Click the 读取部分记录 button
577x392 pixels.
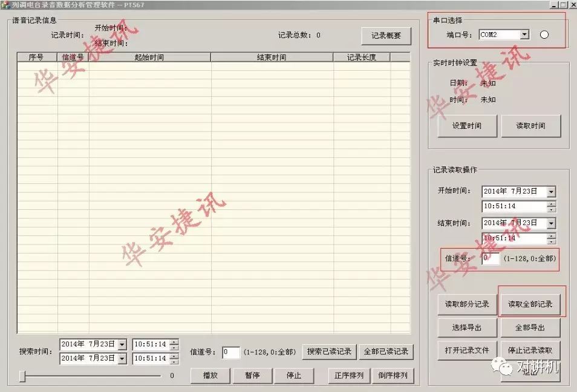(x=467, y=304)
